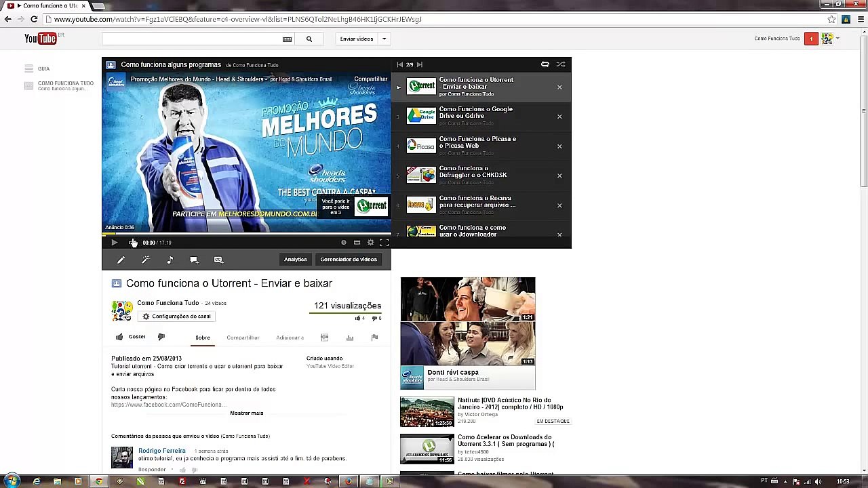Toggle playlist repeat
This screenshot has height=488, width=868.
[545, 64]
